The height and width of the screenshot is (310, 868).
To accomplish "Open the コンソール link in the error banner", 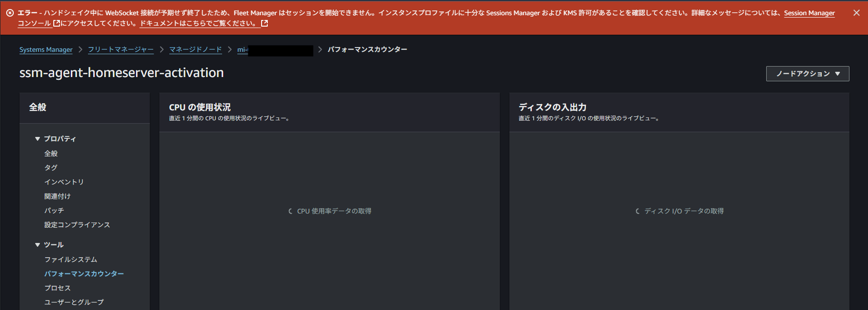I will pos(34,23).
